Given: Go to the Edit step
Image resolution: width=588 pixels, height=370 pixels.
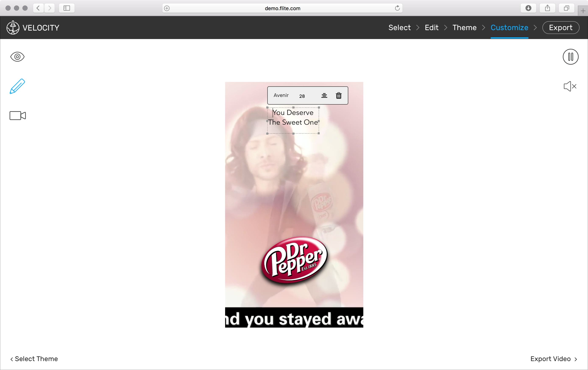Looking at the screenshot, I should click(432, 28).
